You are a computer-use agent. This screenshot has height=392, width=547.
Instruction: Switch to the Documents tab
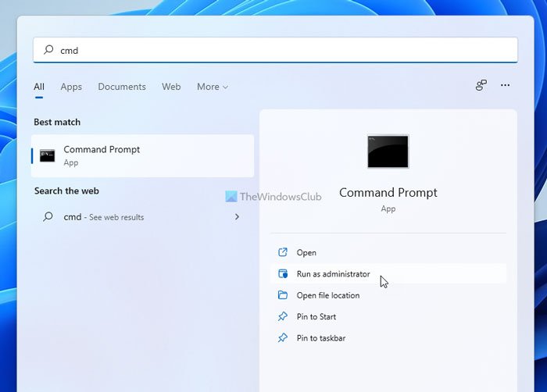point(122,87)
